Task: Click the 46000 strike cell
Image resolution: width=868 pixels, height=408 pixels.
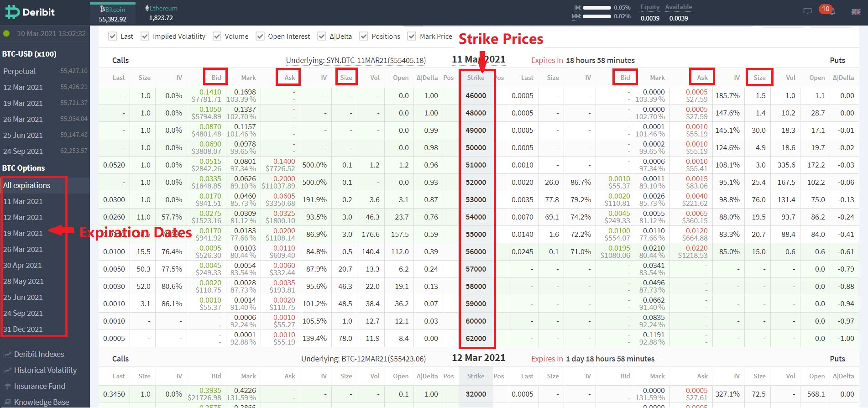Action: coord(476,96)
